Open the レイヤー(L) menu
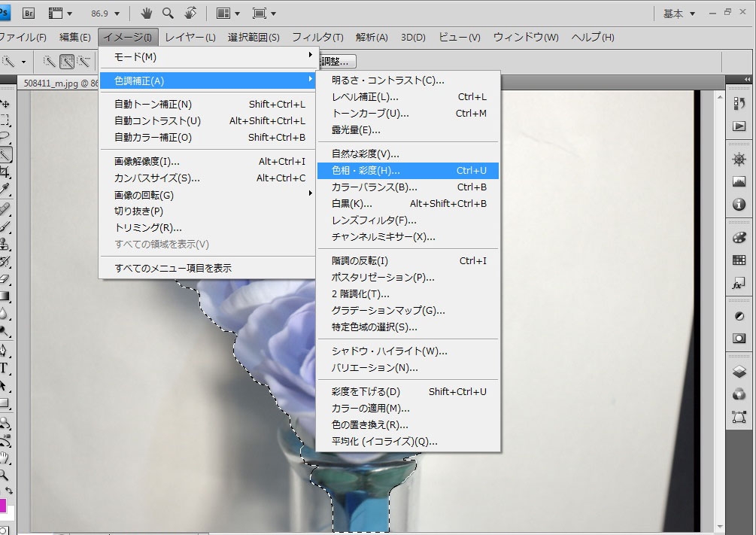 tap(190, 37)
